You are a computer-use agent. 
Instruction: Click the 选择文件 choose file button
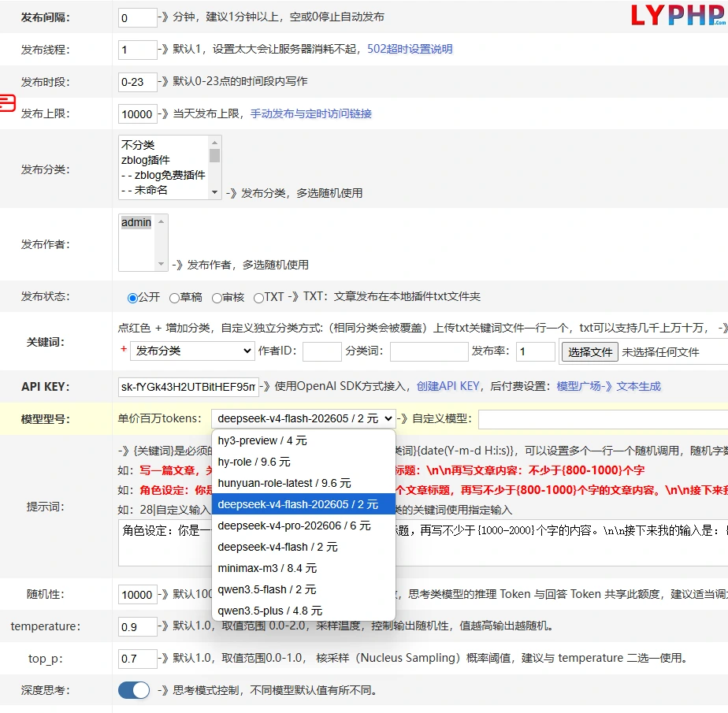tap(590, 352)
